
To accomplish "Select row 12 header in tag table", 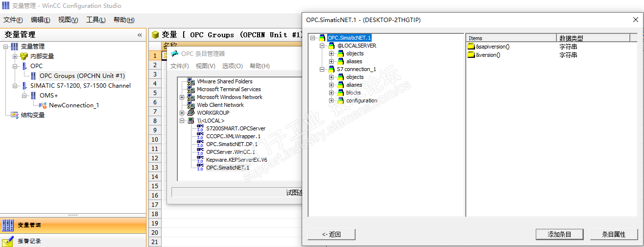I will [x=155, y=158].
